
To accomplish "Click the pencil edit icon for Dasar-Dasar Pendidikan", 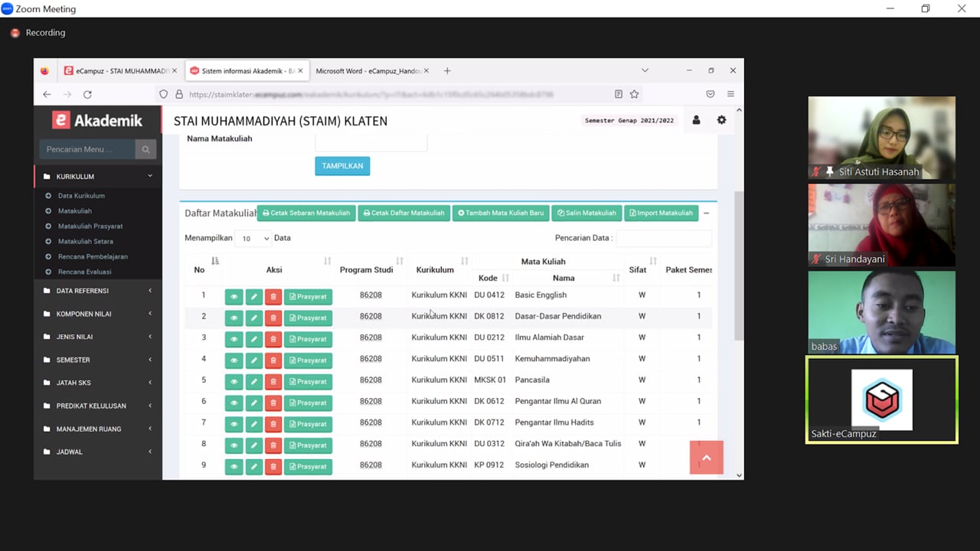I will pyautogui.click(x=254, y=318).
